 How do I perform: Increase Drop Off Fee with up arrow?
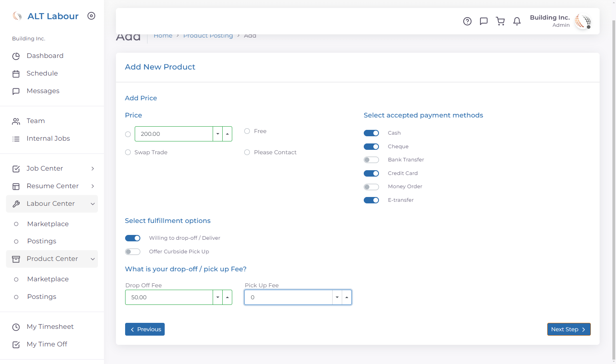(x=227, y=297)
